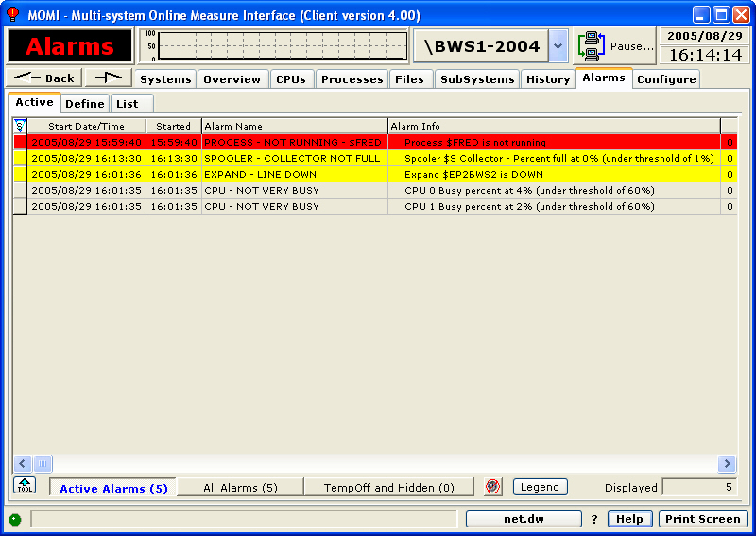Sort by the Start Date/Time column header
Viewport: 756px width, 536px height.
[x=86, y=126]
